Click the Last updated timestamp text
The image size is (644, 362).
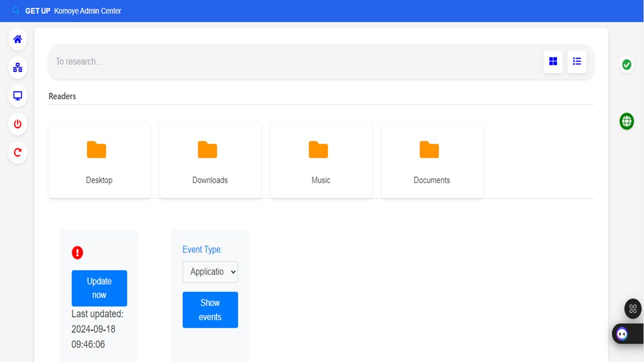98,329
